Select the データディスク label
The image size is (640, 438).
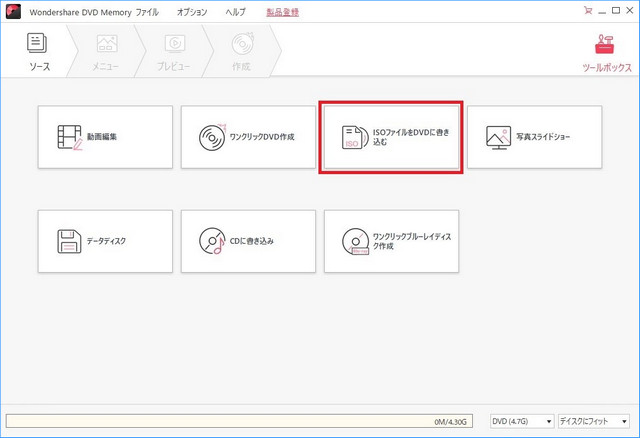(106, 241)
